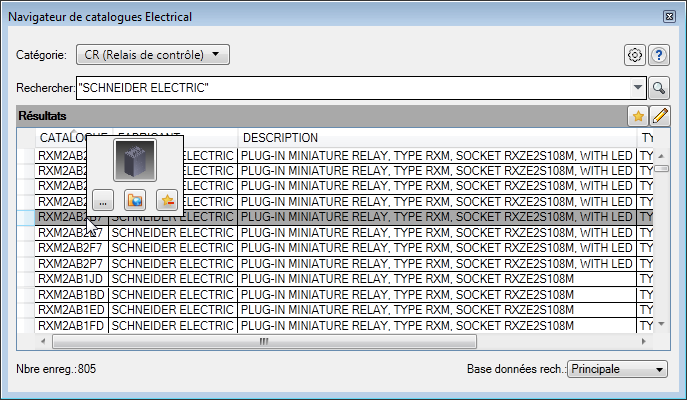Click the vertical scrollbar down arrow
Viewport: 687px width, 400px height.
point(661,324)
